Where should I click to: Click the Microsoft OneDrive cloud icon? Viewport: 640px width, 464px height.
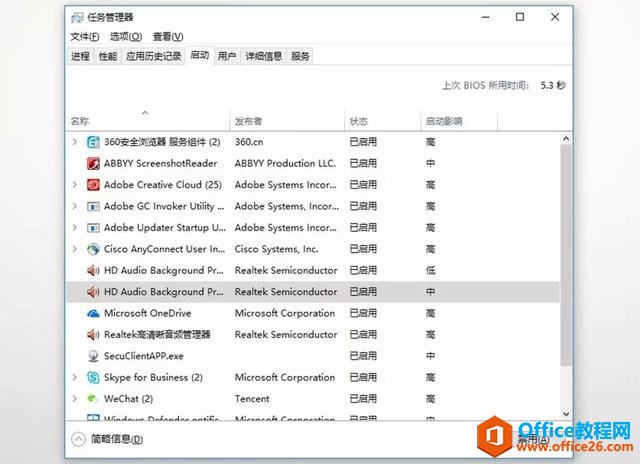click(93, 313)
